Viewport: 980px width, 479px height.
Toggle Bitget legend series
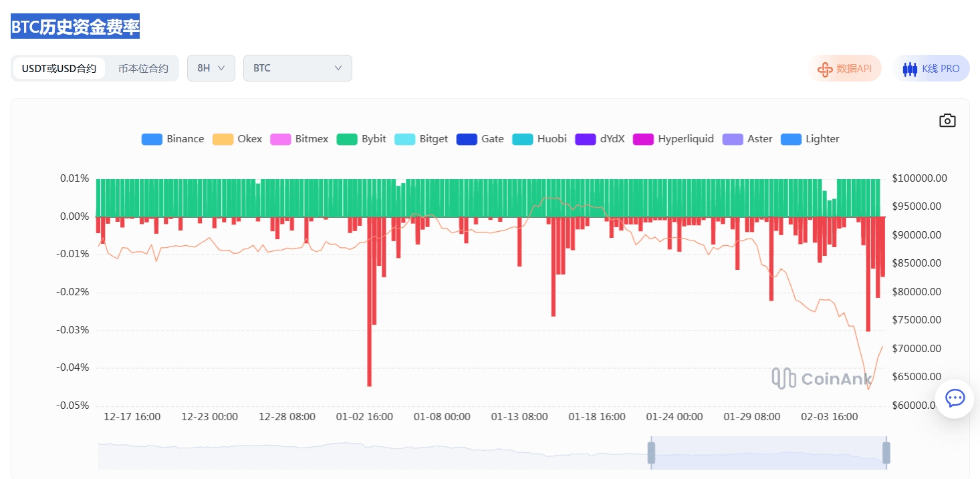pos(421,139)
